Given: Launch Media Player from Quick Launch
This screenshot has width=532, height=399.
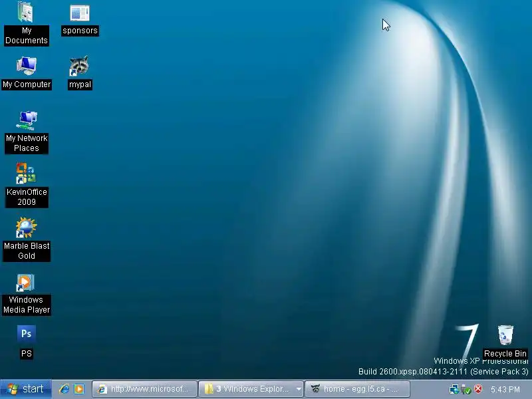Looking at the screenshot, I should 79,389.
